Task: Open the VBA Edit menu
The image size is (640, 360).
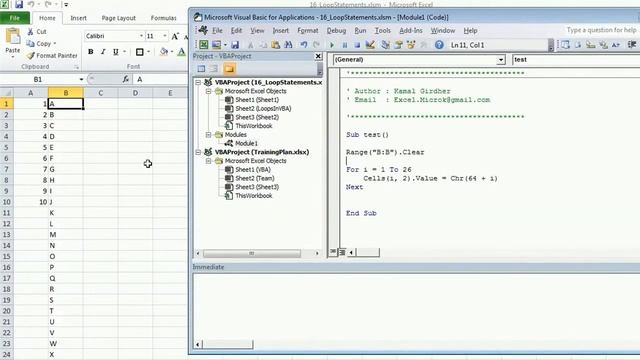Action: coord(236,31)
